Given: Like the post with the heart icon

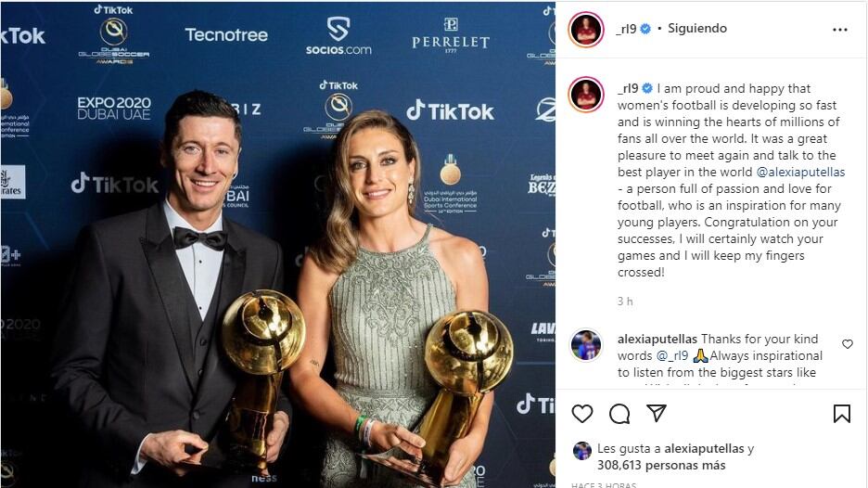Looking at the screenshot, I should pyautogui.click(x=581, y=413).
